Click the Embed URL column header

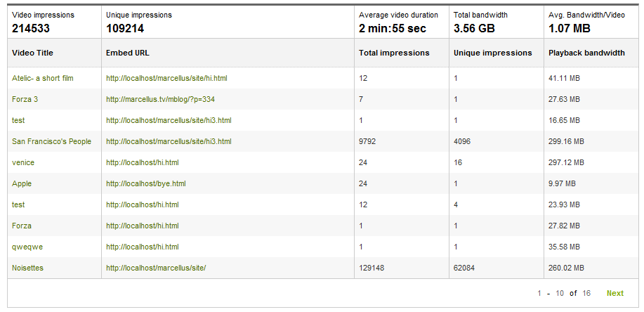tap(127, 53)
